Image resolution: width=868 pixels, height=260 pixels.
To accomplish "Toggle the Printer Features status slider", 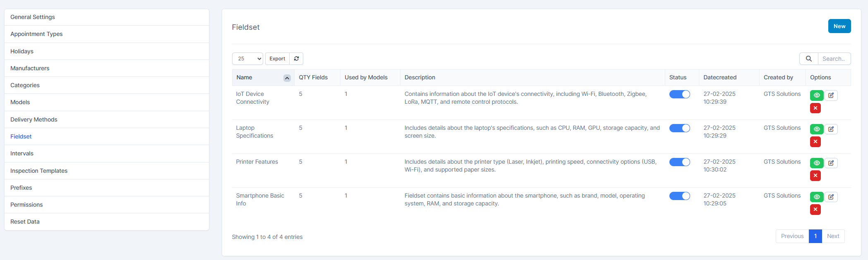I will [x=679, y=162].
